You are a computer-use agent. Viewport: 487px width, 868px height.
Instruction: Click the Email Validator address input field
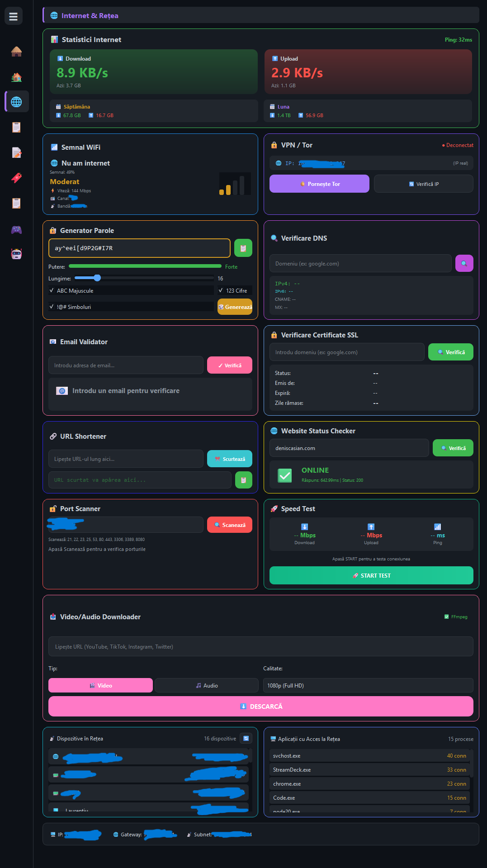(126, 365)
